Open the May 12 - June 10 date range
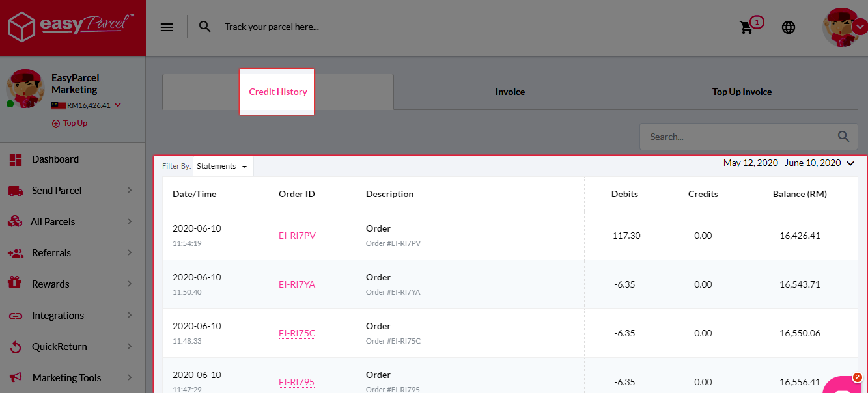 tap(789, 163)
